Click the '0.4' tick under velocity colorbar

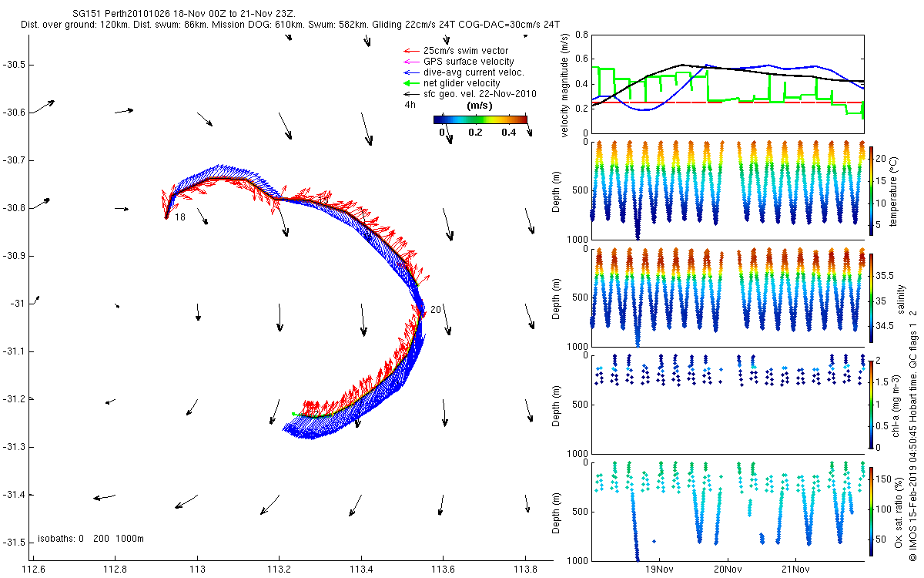pos(511,133)
